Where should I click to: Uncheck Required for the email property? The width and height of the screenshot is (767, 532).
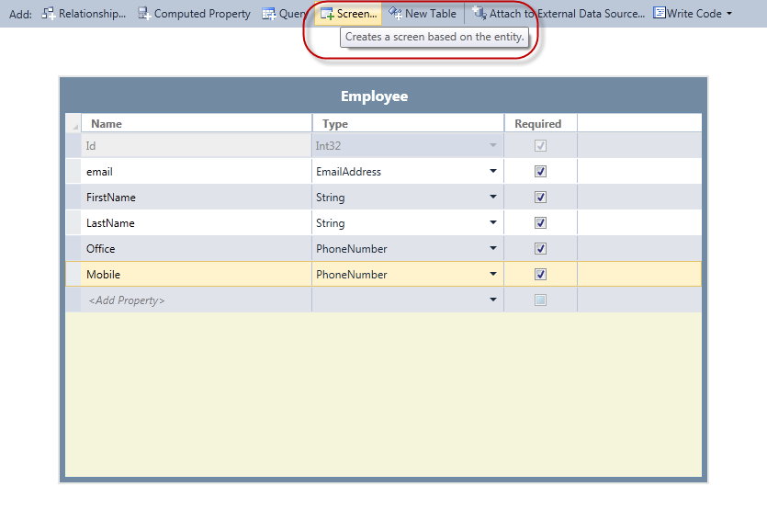[x=540, y=171]
